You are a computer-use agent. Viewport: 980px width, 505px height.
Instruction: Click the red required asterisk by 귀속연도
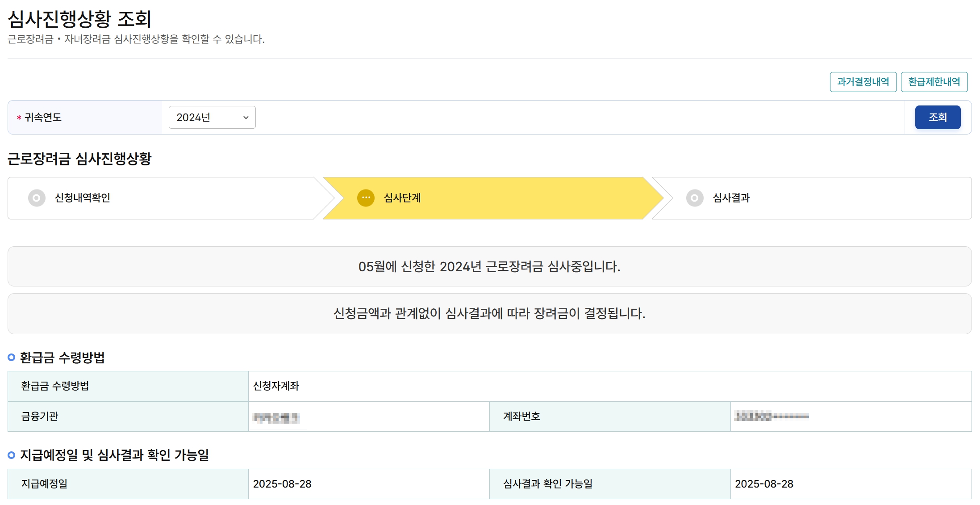[x=19, y=118]
